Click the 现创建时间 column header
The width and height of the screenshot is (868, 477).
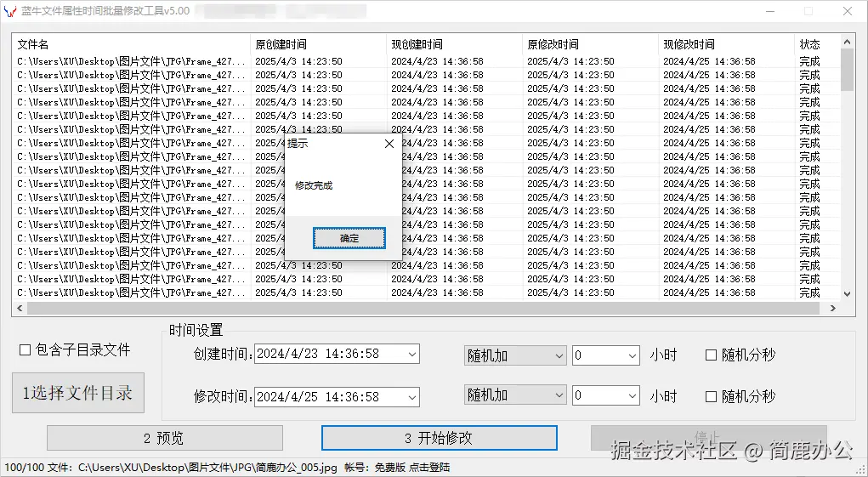[455, 44]
